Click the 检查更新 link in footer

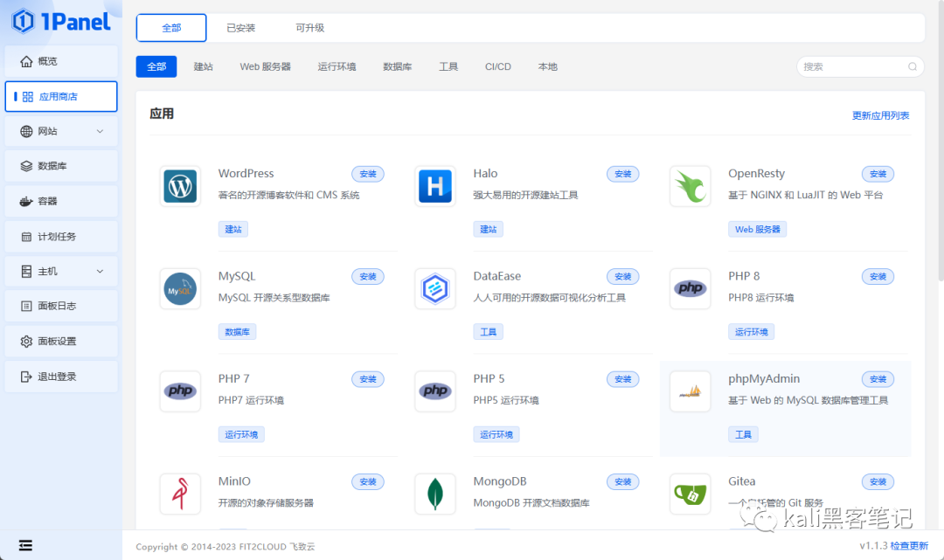pyautogui.click(x=909, y=545)
